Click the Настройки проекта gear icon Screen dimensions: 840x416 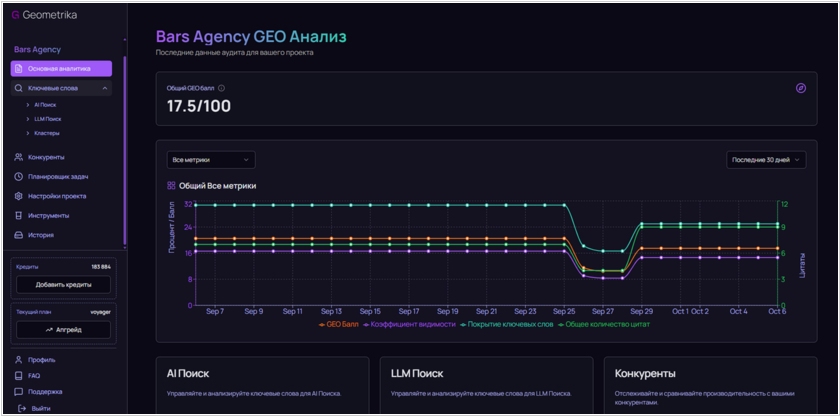pyautogui.click(x=19, y=196)
